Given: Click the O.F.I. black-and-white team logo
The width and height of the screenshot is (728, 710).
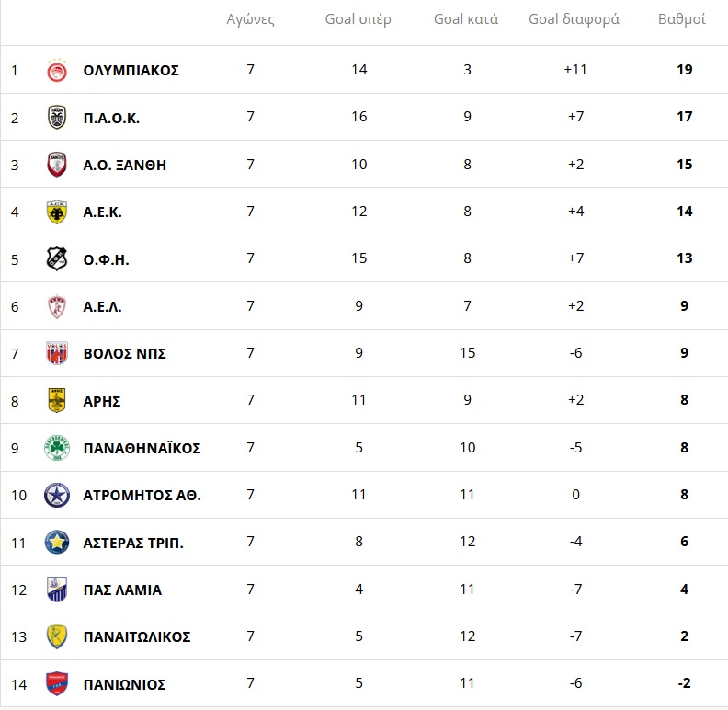Looking at the screenshot, I should point(57,259).
